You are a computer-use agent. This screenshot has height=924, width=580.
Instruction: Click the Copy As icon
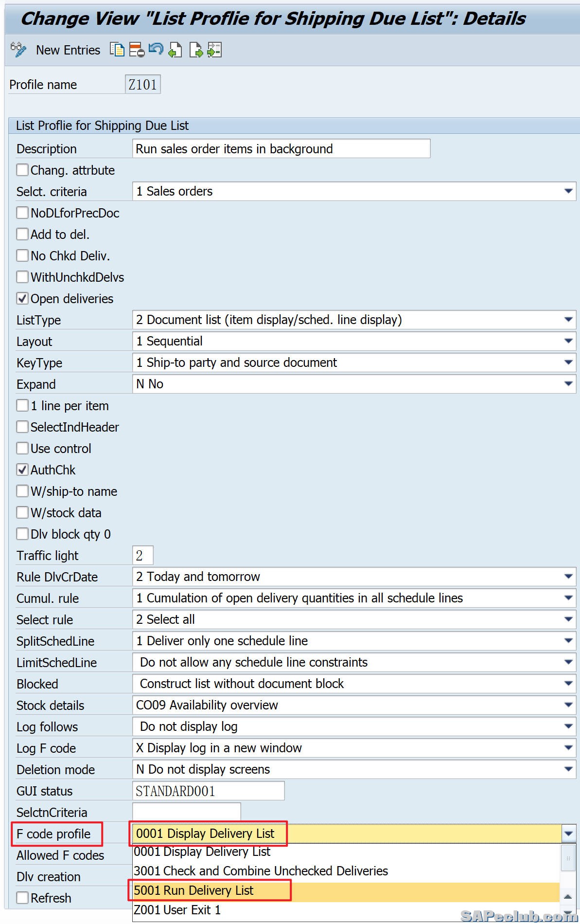pyautogui.click(x=117, y=50)
